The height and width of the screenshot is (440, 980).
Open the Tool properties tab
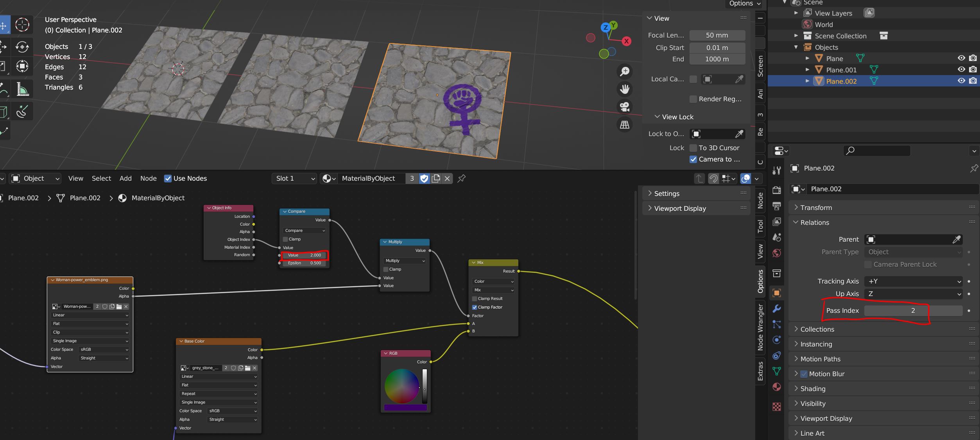[777, 171]
